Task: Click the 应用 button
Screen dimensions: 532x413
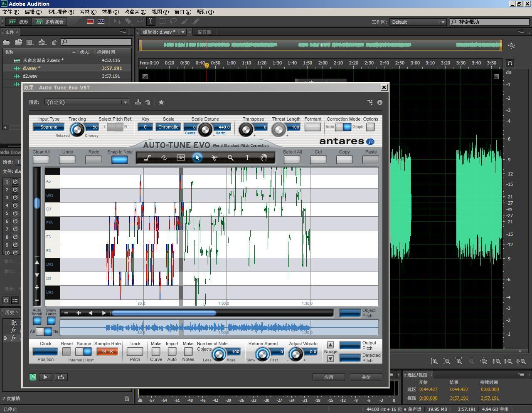Action: pyautogui.click(x=329, y=377)
